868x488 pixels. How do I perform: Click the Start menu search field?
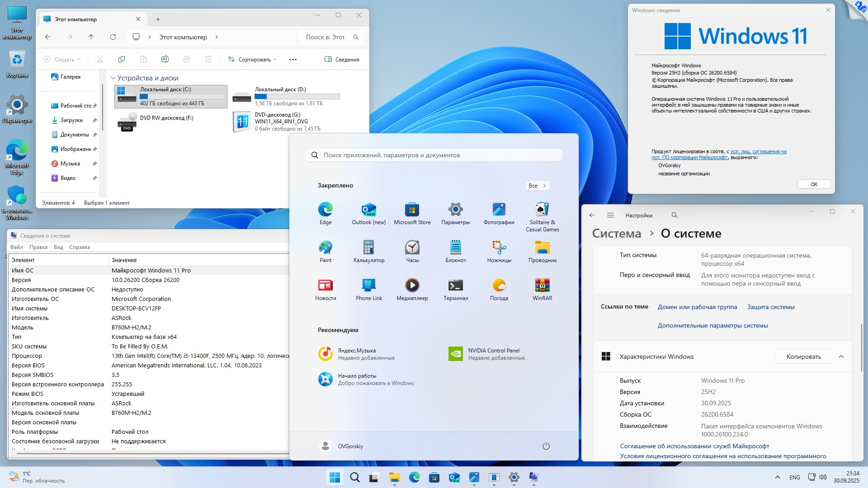click(434, 155)
